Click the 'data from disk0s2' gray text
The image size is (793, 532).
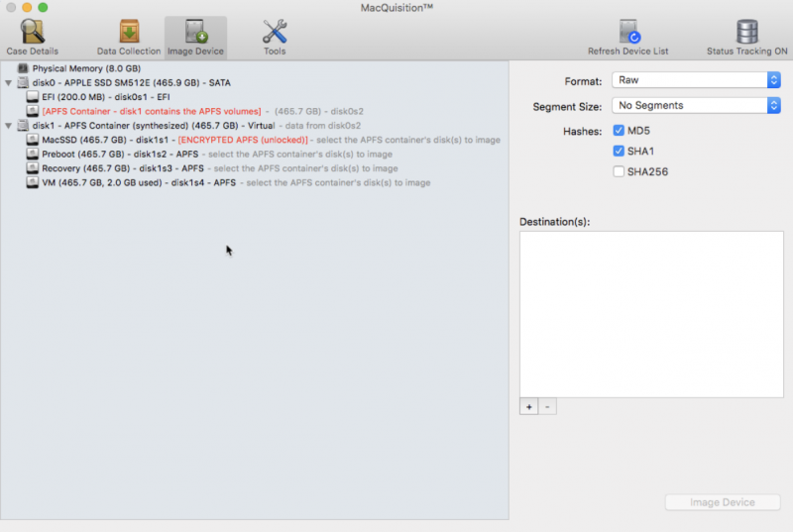click(x=323, y=125)
